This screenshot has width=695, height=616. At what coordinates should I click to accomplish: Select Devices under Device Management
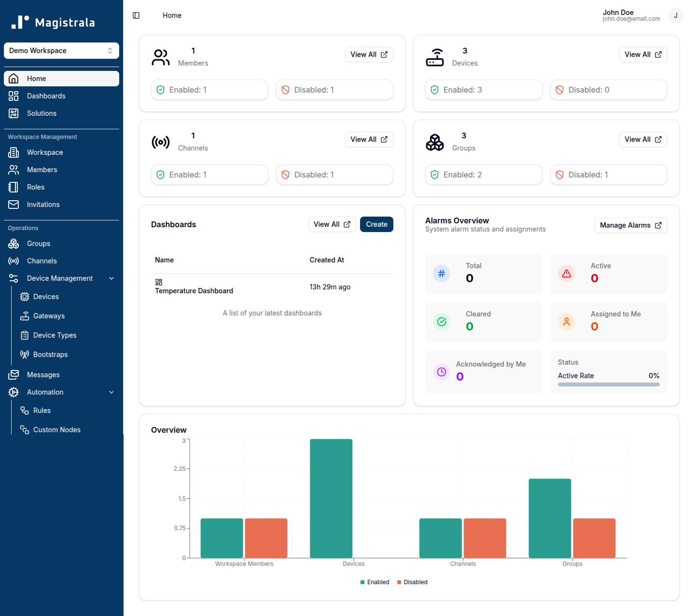[67, 297]
